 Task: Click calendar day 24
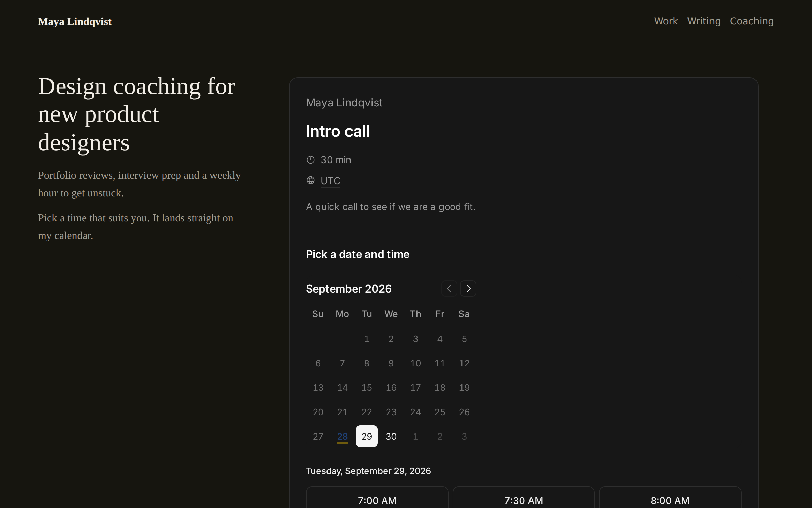pos(415,412)
